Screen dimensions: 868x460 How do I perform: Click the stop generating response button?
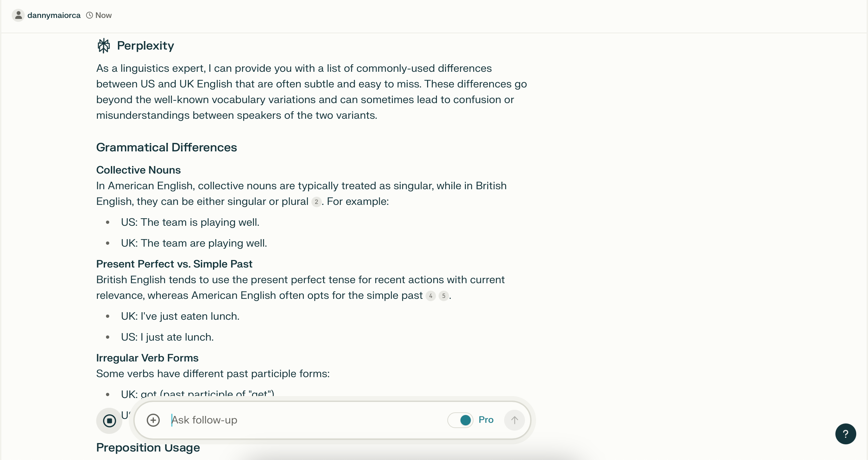pyautogui.click(x=109, y=421)
